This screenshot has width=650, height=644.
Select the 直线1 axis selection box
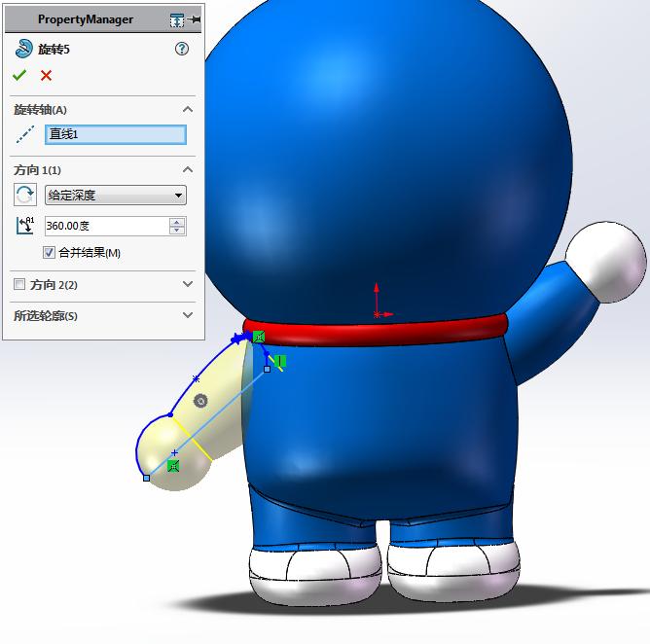[115, 134]
